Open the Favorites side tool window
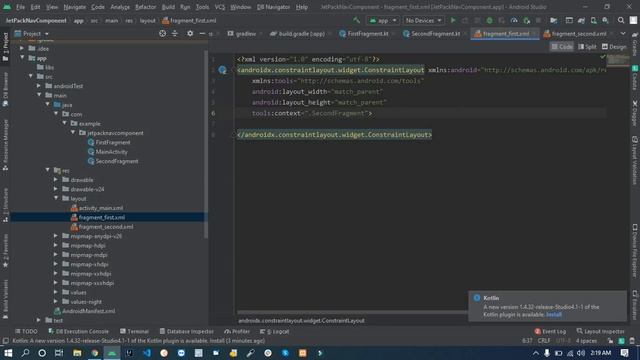 5,251
